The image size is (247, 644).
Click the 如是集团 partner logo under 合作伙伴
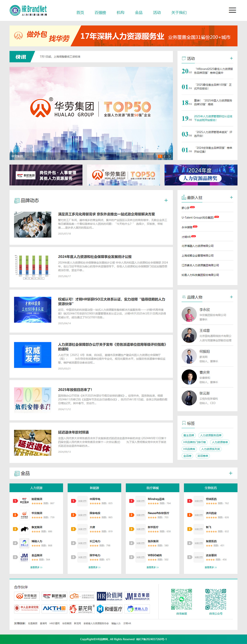(54, 596)
